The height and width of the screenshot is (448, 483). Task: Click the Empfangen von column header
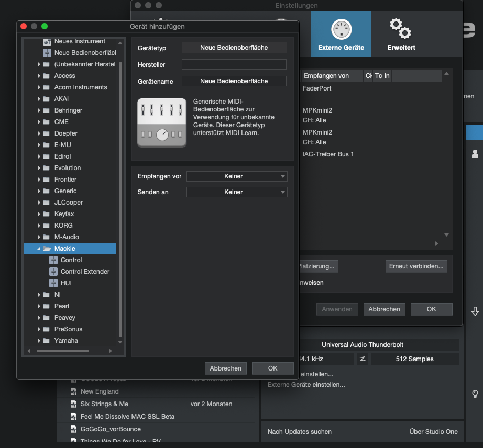point(332,76)
